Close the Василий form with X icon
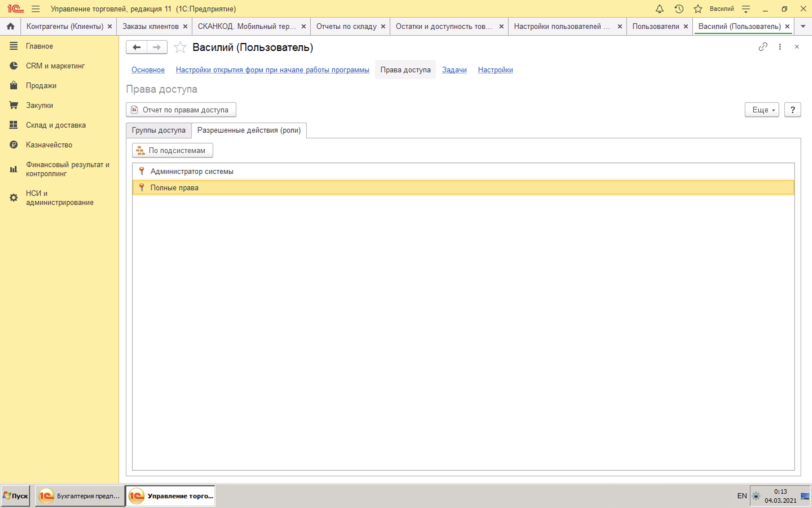Viewport: 812px width, 508px height. pyautogui.click(x=797, y=47)
